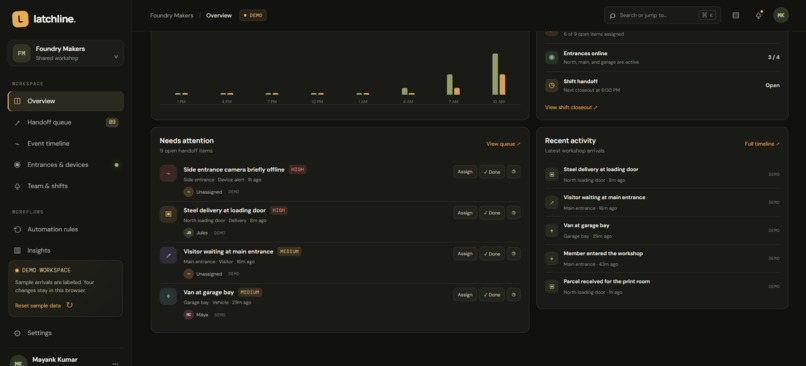806x366 pixels.
Task: Click the green bar at 7 AM
Action: click(x=450, y=85)
